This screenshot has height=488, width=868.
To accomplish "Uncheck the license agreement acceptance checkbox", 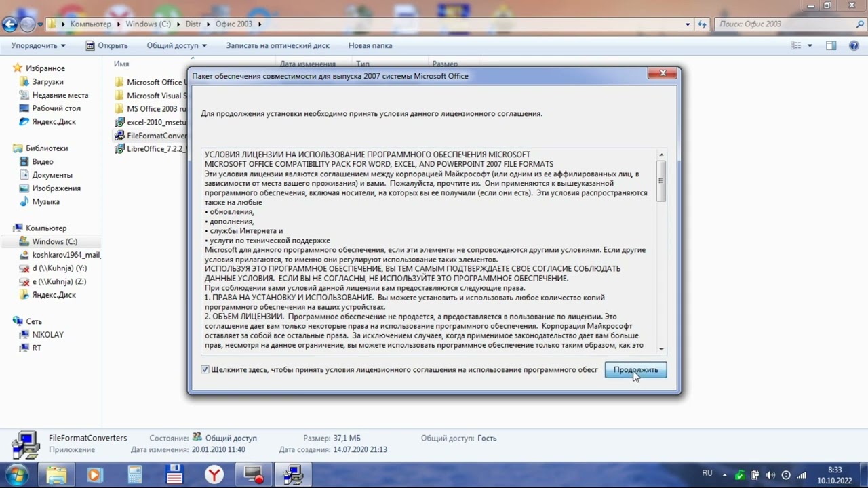I will point(205,370).
